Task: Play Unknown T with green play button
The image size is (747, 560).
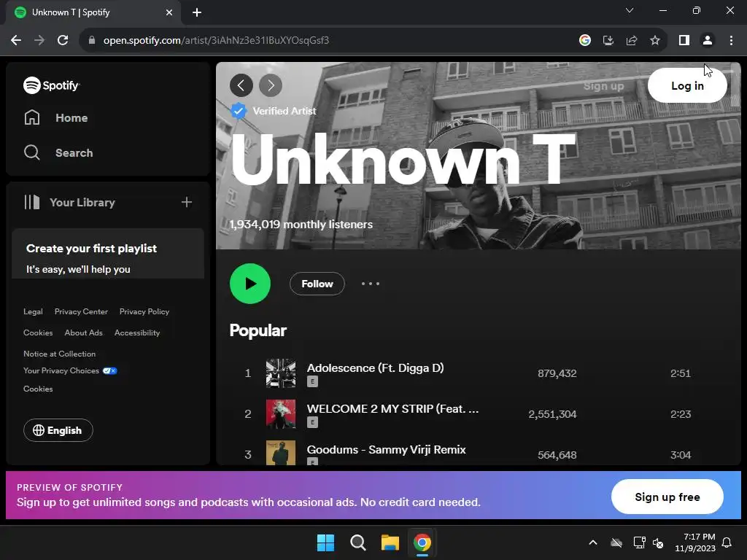Action: 250,284
